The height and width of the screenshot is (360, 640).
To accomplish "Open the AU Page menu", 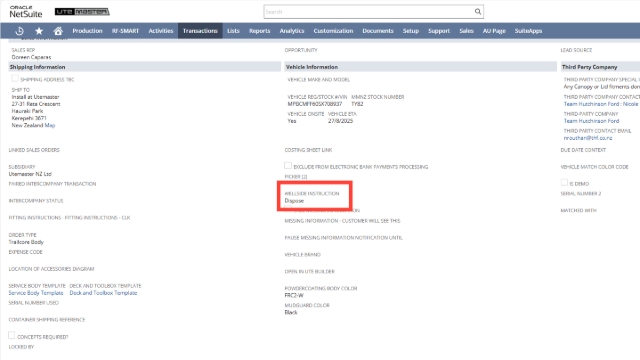I will coord(494,31).
